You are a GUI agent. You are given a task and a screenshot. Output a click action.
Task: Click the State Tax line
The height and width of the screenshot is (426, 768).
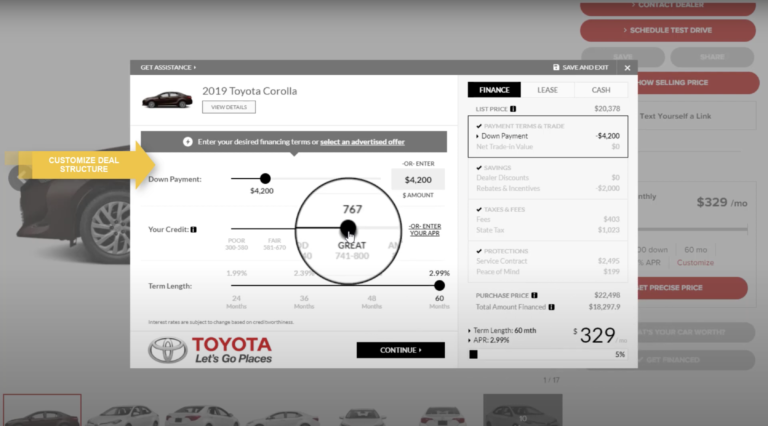(x=548, y=230)
